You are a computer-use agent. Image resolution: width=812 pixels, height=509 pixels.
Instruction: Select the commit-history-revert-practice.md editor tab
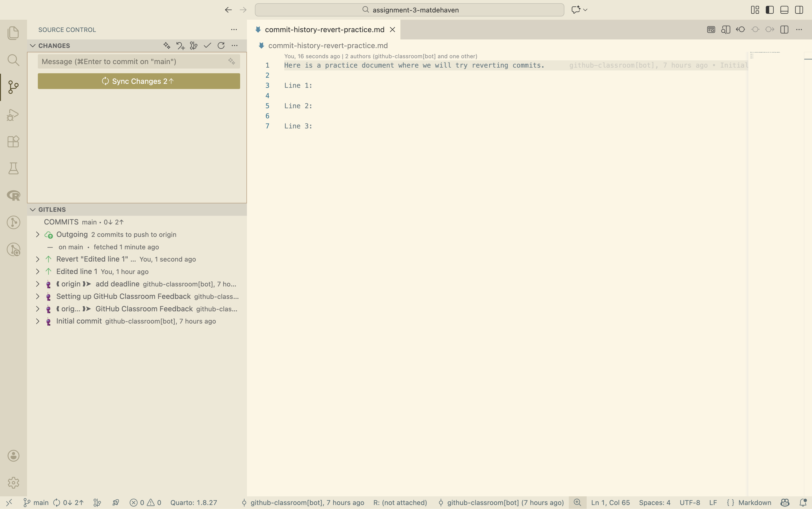(x=324, y=30)
